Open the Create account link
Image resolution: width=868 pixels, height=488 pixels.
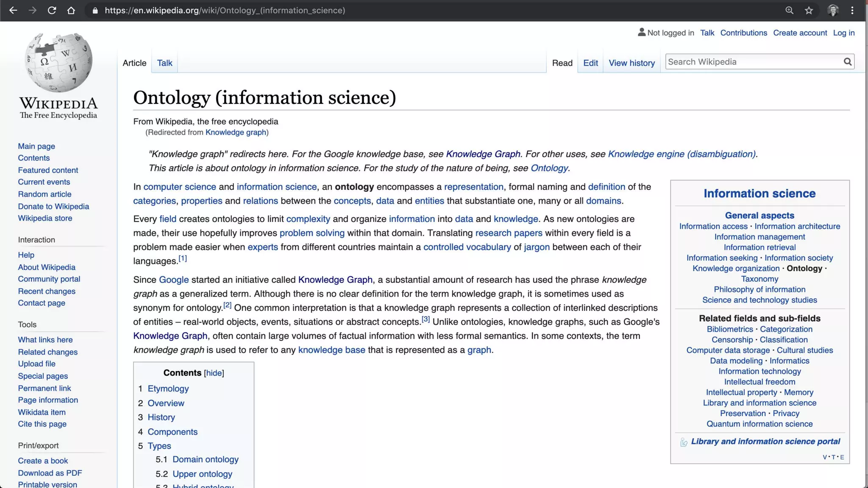click(x=800, y=33)
